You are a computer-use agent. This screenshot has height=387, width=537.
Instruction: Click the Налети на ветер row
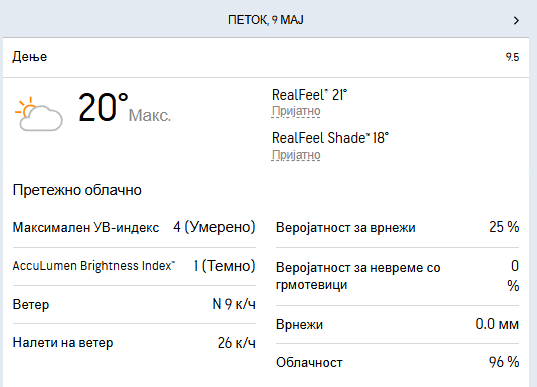134,342
